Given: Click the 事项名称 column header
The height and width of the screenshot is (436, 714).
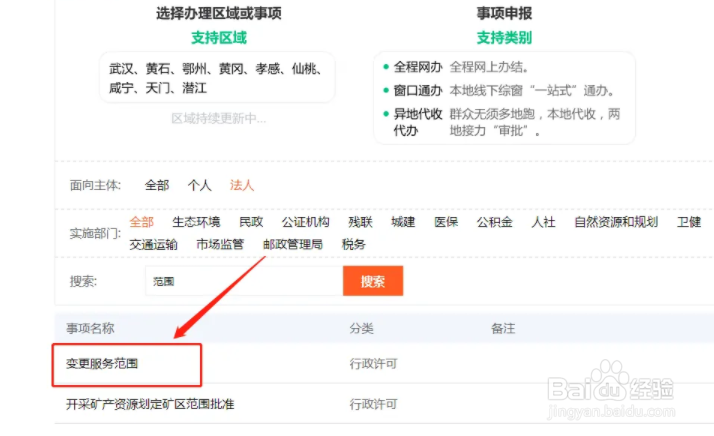Looking at the screenshot, I should coord(90,328).
